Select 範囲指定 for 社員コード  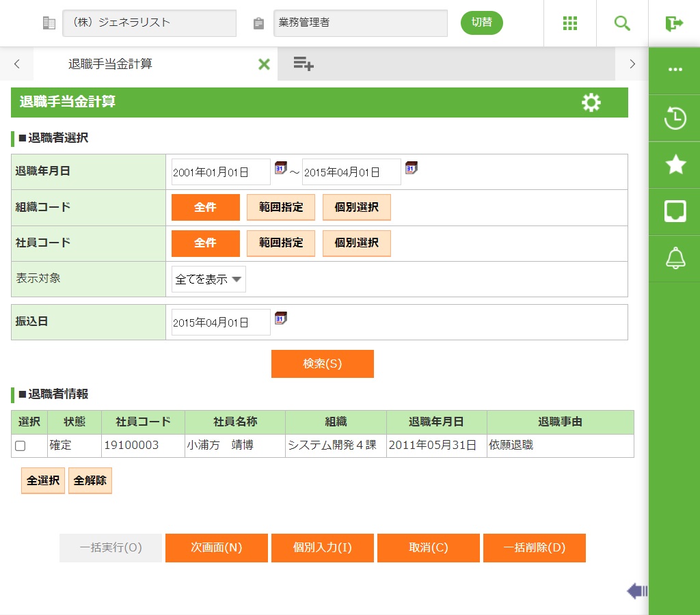281,243
